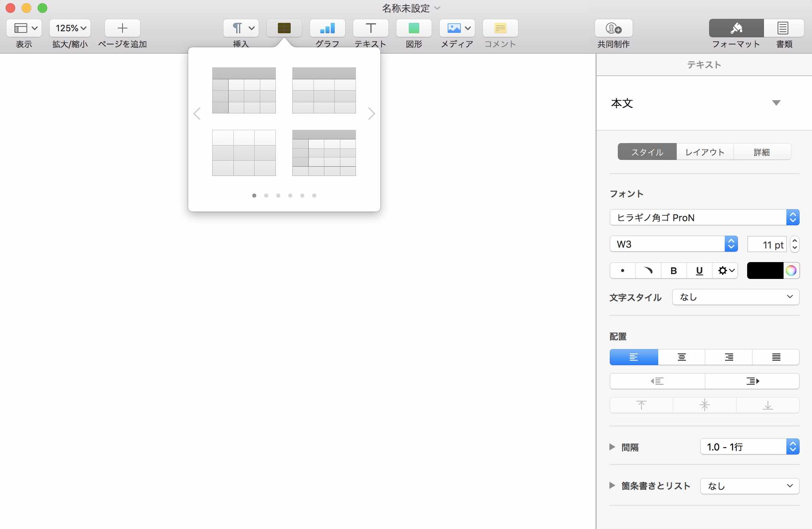Viewport: 812px width, 529px height.
Task: Toggle bold text formatting
Action: (x=673, y=271)
